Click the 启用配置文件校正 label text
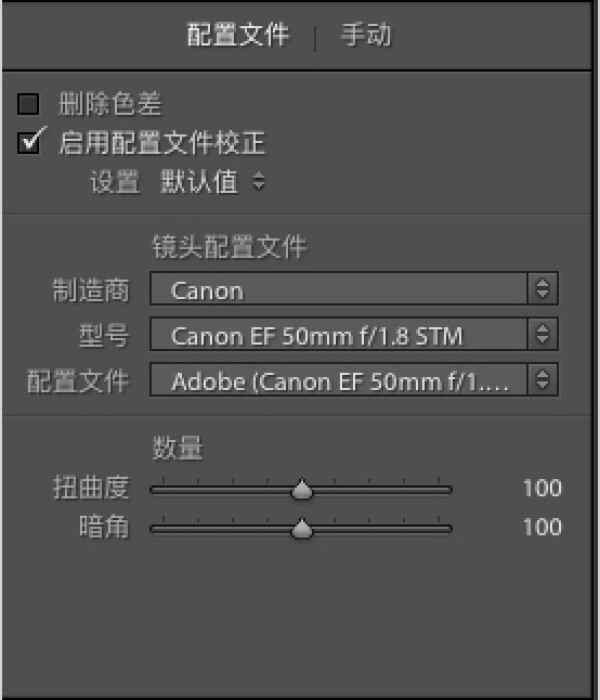Screen dimensions: 600x700 coord(162,143)
